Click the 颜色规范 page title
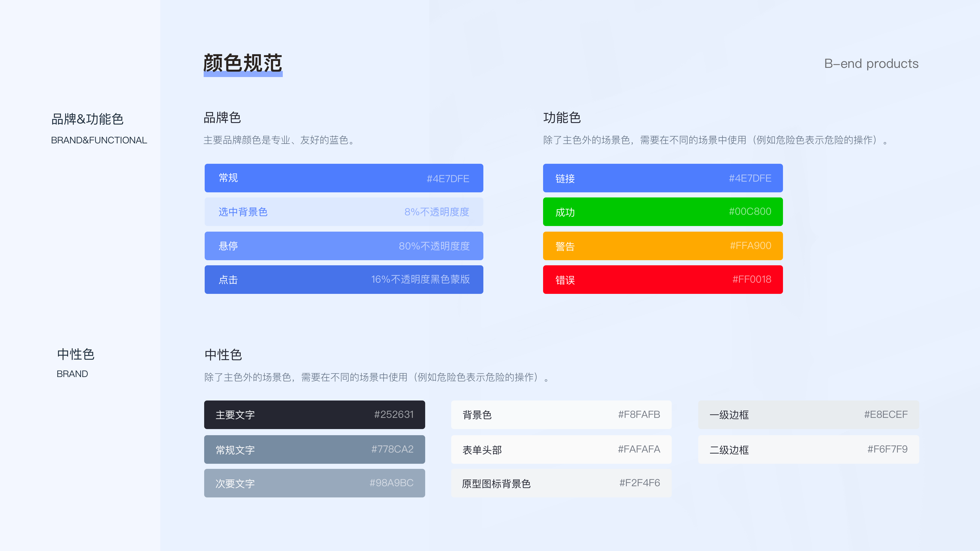 pos(243,63)
